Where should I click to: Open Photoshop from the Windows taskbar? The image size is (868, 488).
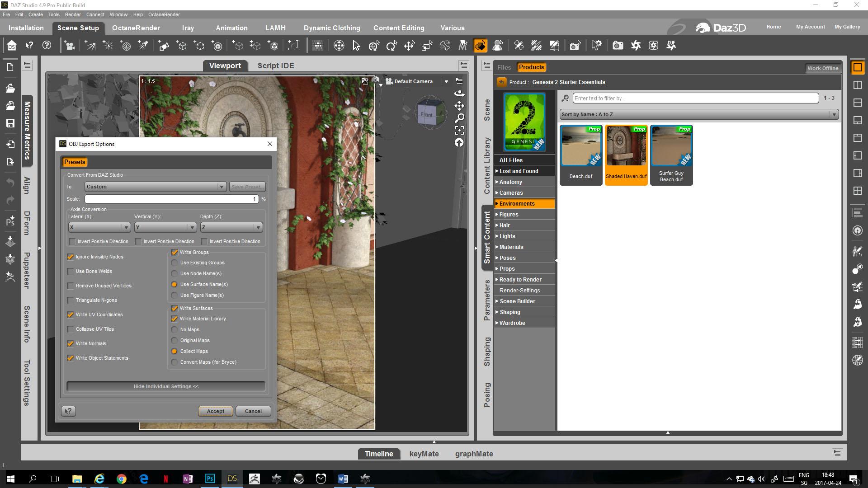[210, 479]
